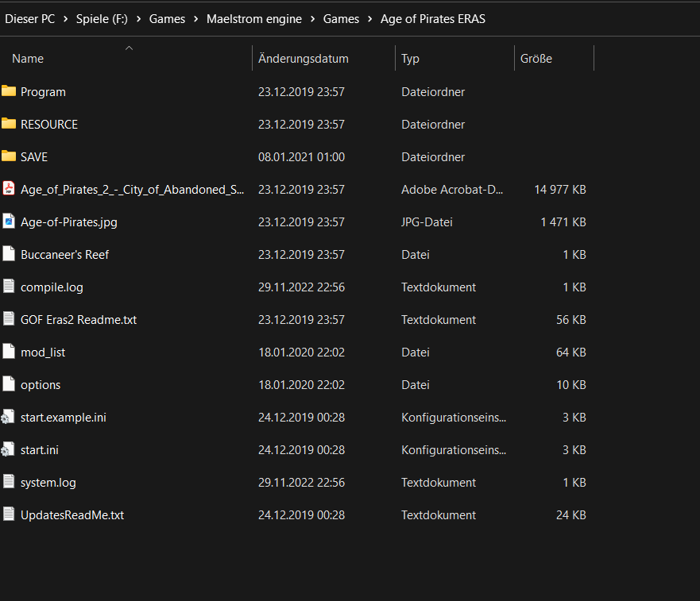This screenshot has width=700, height=601.
Task: Click the 14 977 KB size value
Action: (x=560, y=190)
